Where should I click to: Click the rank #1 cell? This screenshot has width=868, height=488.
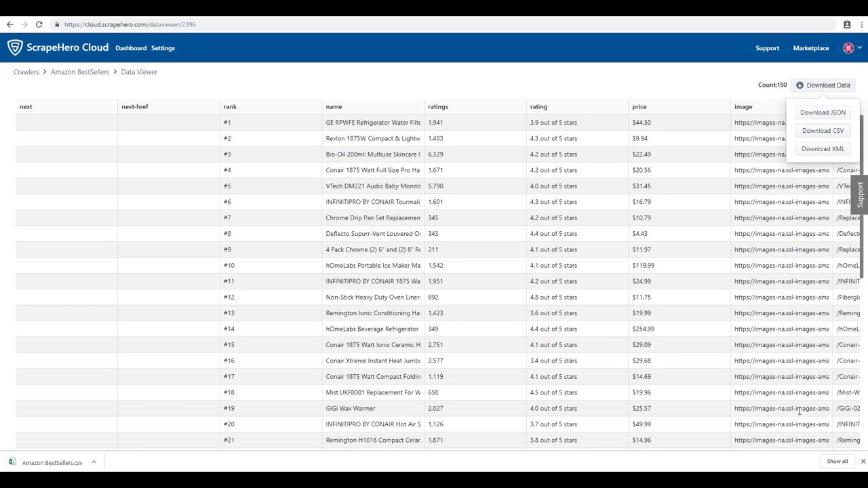pyautogui.click(x=271, y=123)
